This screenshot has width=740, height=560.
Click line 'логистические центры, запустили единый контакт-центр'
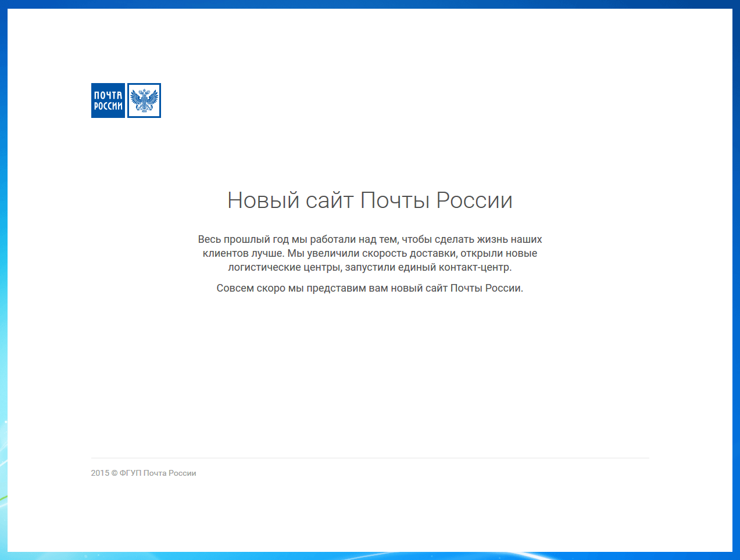(x=370, y=267)
